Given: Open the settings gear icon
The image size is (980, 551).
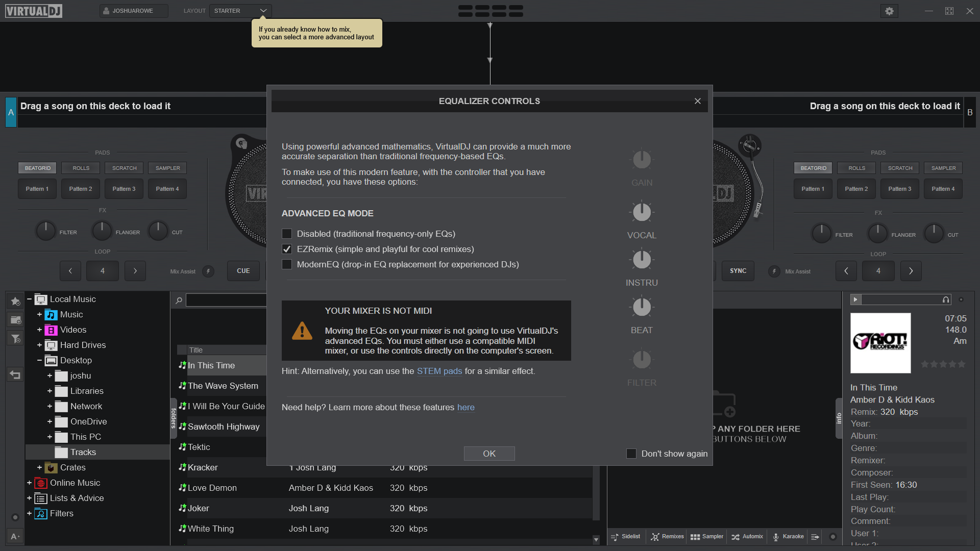Looking at the screenshot, I should 889,11.
